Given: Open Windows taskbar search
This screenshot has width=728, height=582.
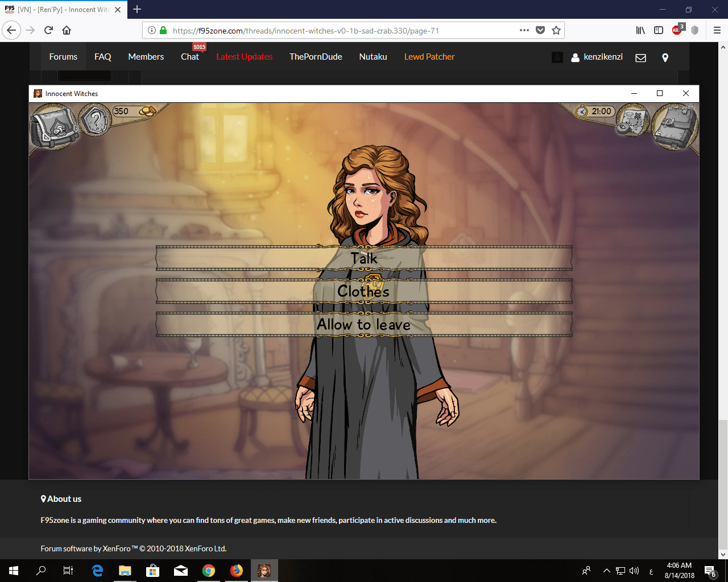Looking at the screenshot, I should (x=41, y=571).
